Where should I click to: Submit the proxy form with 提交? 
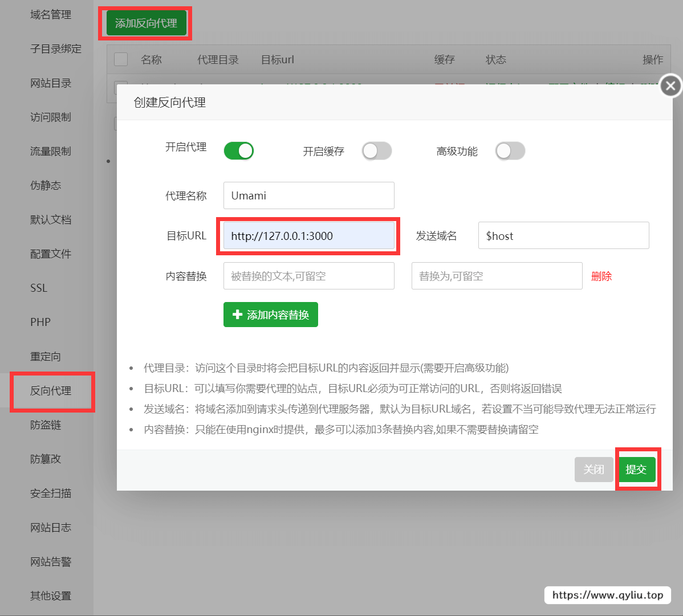637,469
